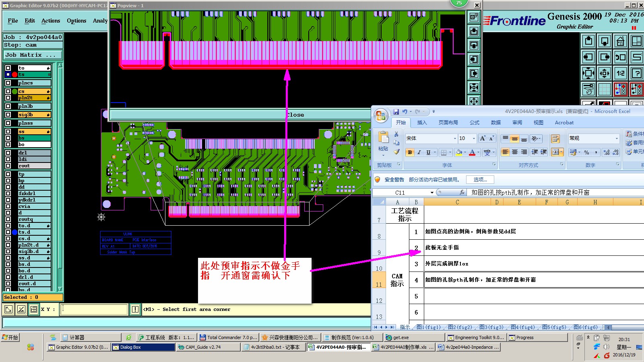Open the Actions menu in Graphic Editor
The width and height of the screenshot is (644, 362).
point(51,21)
